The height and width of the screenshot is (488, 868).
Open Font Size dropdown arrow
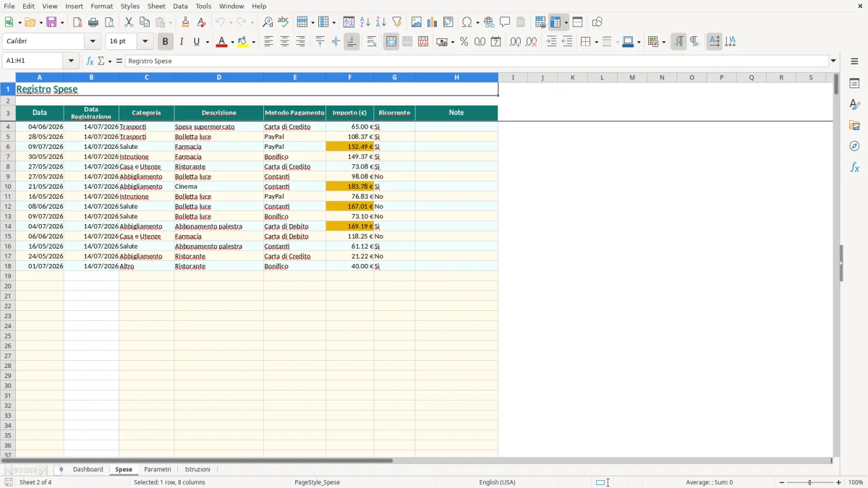pyautogui.click(x=145, y=42)
